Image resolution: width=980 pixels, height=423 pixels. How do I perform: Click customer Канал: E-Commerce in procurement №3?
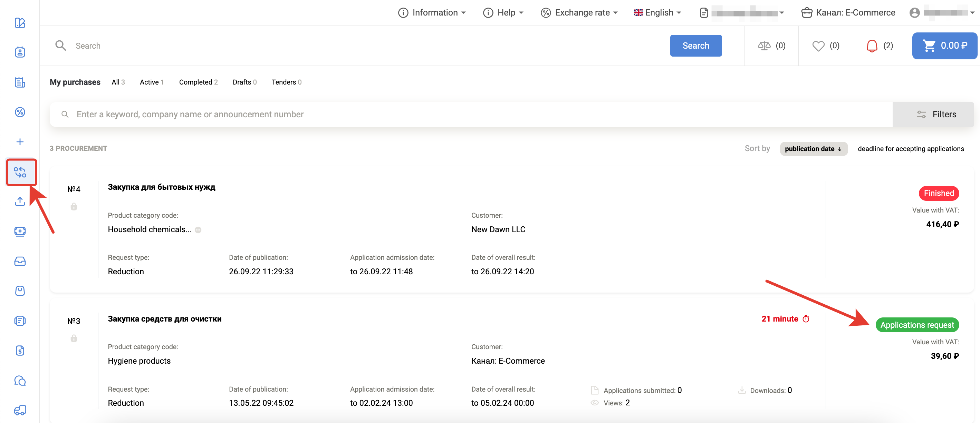point(508,361)
